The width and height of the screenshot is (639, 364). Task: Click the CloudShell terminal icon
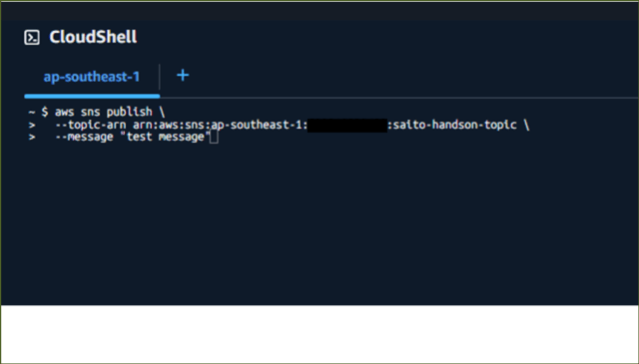click(x=32, y=38)
